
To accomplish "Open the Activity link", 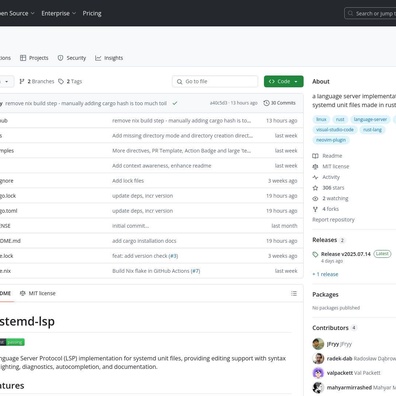I will tap(331, 177).
